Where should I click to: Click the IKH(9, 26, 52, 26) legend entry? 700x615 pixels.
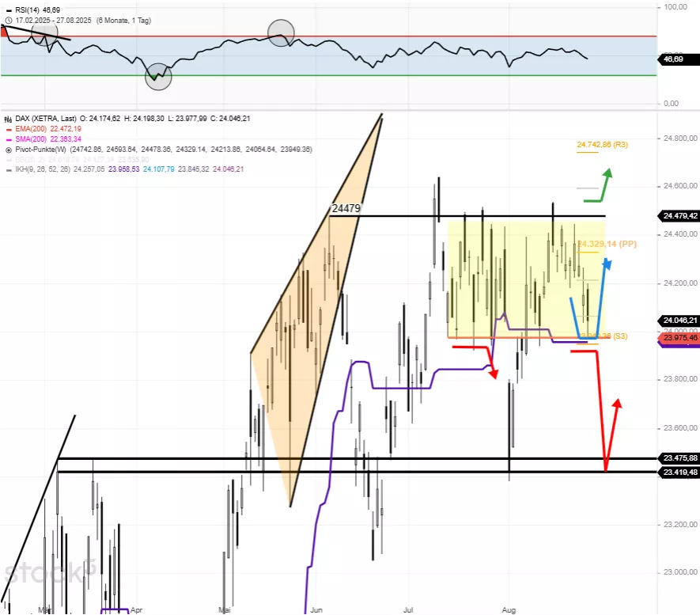43,169
